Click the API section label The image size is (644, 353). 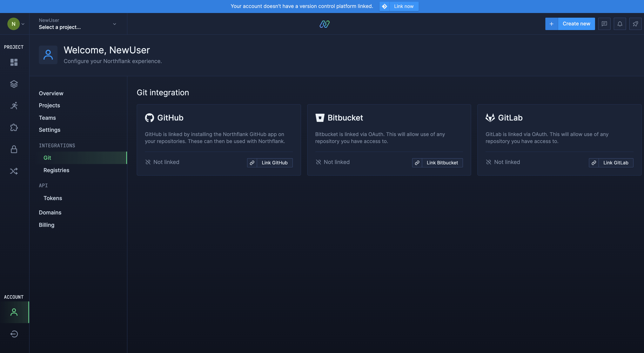tap(43, 185)
